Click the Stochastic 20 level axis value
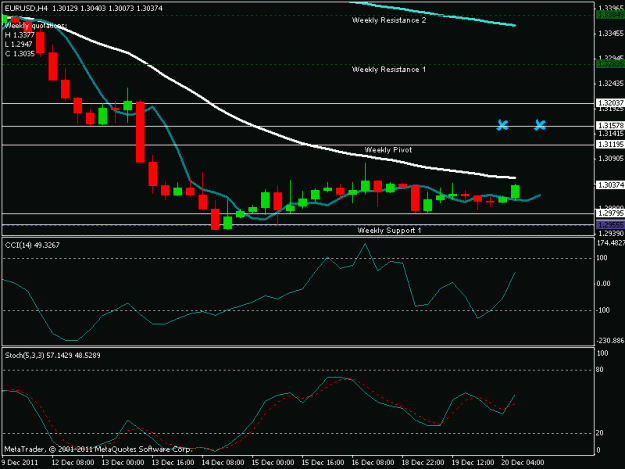This screenshot has width=625, height=469. tap(600, 433)
